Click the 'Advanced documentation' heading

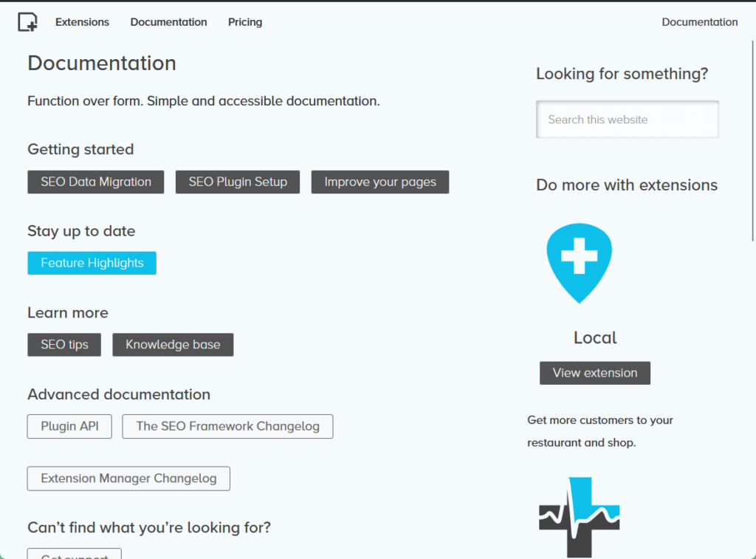tap(119, 394)
